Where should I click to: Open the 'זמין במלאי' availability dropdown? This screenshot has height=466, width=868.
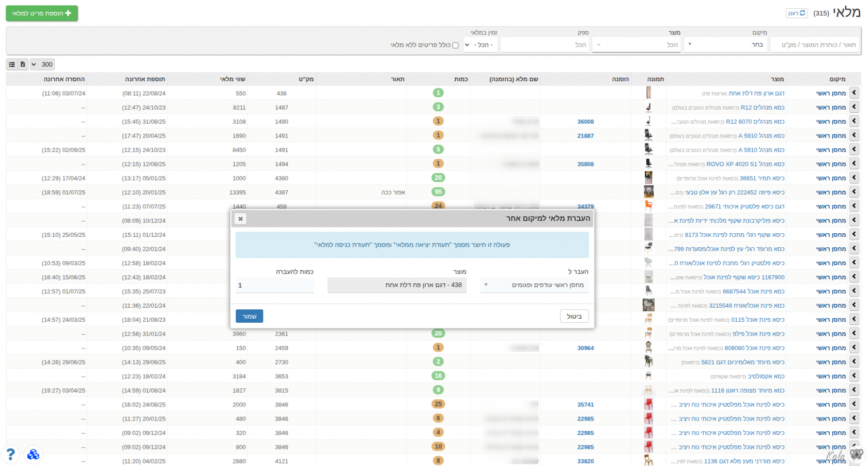481,45
